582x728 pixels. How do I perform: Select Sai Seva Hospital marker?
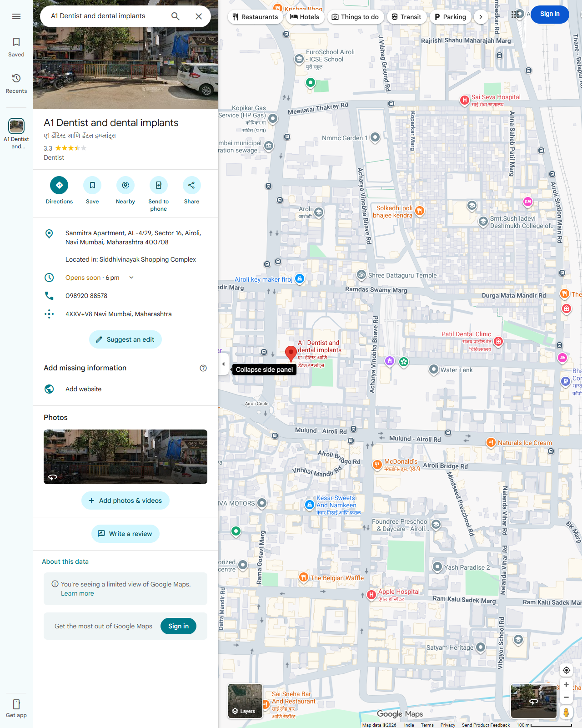464,101
